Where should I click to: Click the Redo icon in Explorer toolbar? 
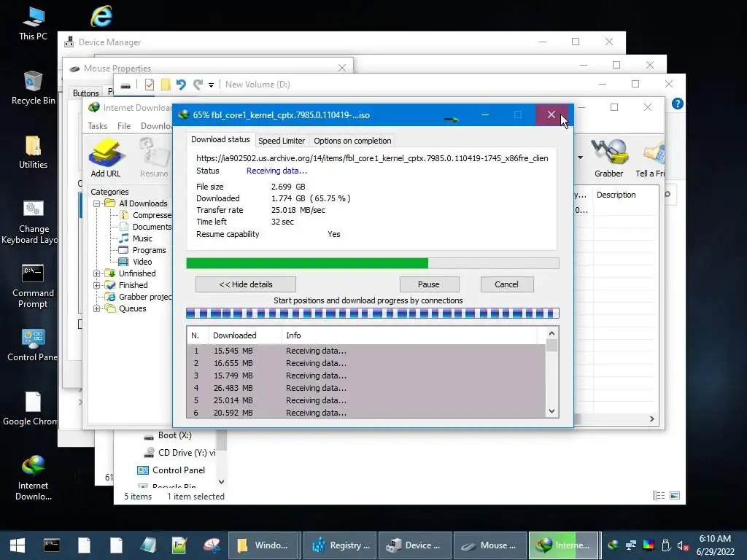pyautogui.click(x=198, y=85)
